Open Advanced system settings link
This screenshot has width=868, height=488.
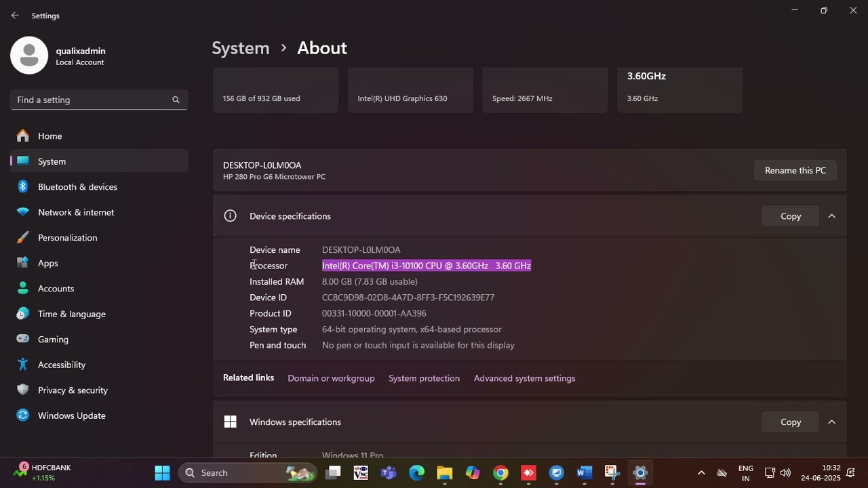click(525, 378)
